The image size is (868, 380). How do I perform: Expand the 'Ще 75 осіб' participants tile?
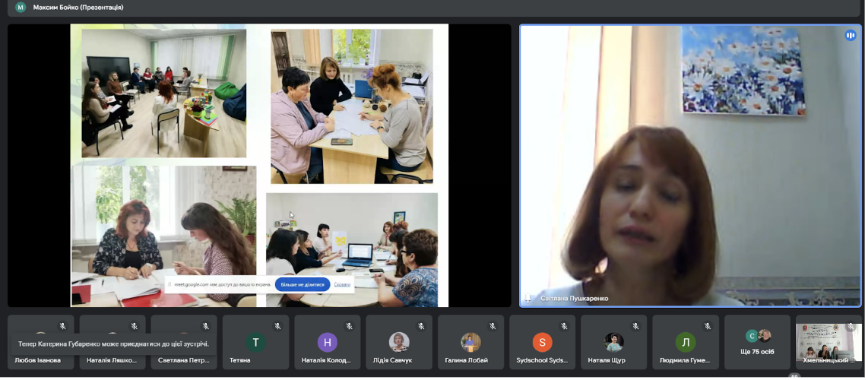tap(757, 343)
